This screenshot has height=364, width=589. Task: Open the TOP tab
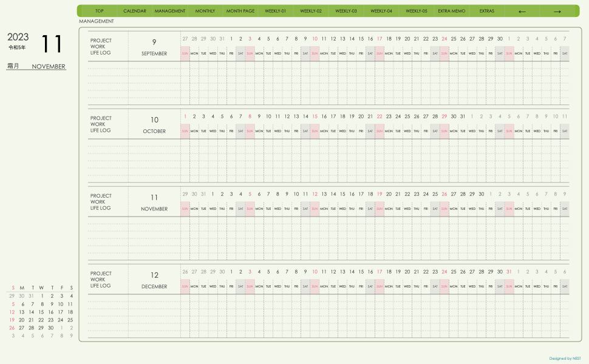point(99,11)
